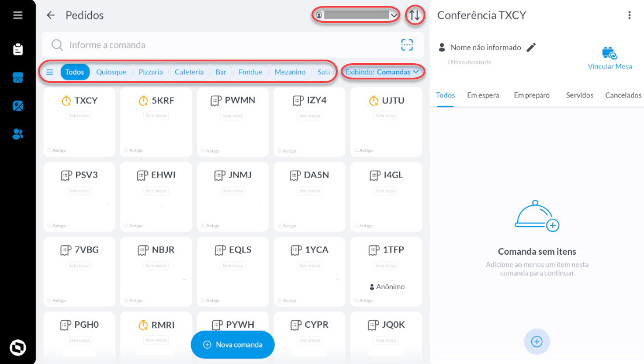Filter by Bar category

(x=221, y=72)
